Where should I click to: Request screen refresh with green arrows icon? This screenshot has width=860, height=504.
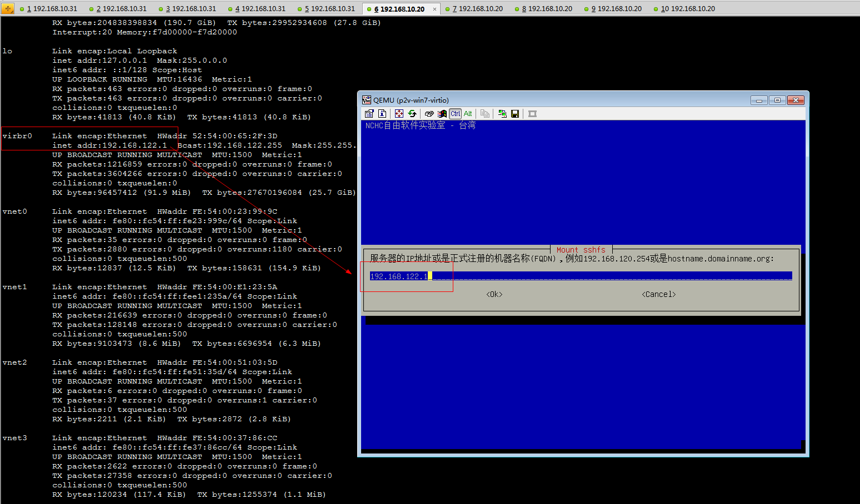point(412,114)
